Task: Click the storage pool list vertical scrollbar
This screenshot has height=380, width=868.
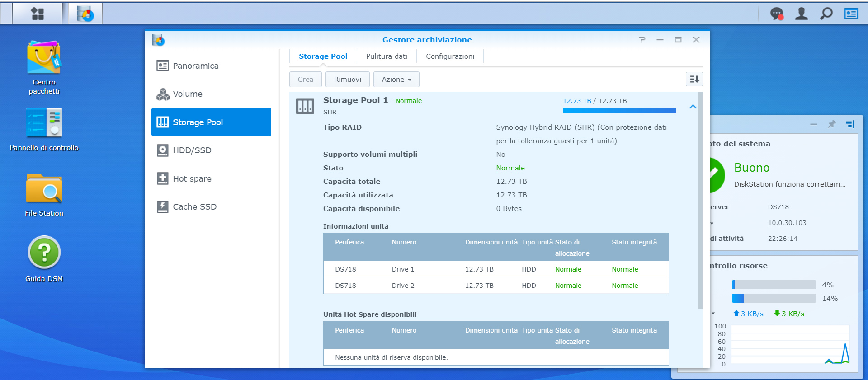Action: click(x=700, y=201)
